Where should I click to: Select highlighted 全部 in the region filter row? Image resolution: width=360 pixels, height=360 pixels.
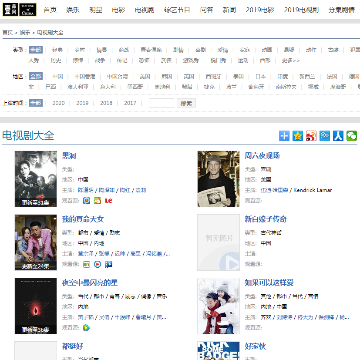36,76
